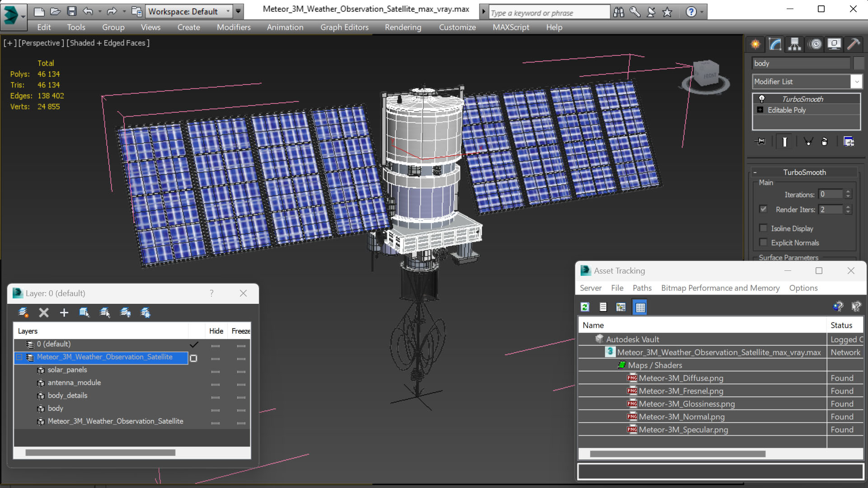
Task: Redo the action with the Redo arrow
Action: (x=112, y=11)
